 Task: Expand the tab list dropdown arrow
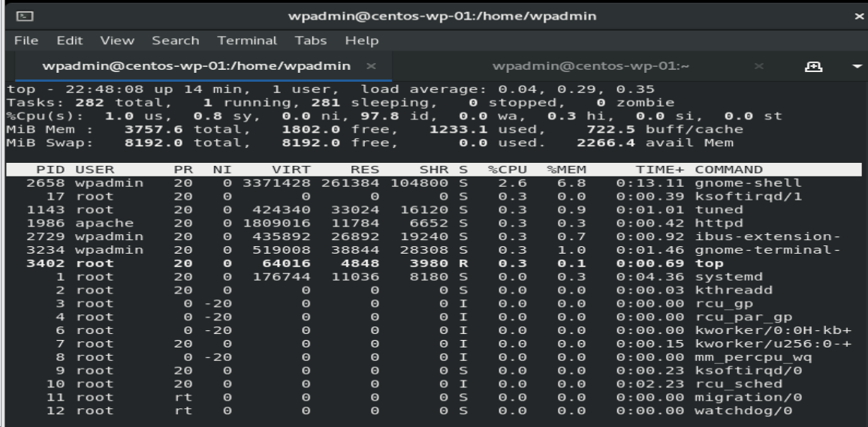coord(855,68)
